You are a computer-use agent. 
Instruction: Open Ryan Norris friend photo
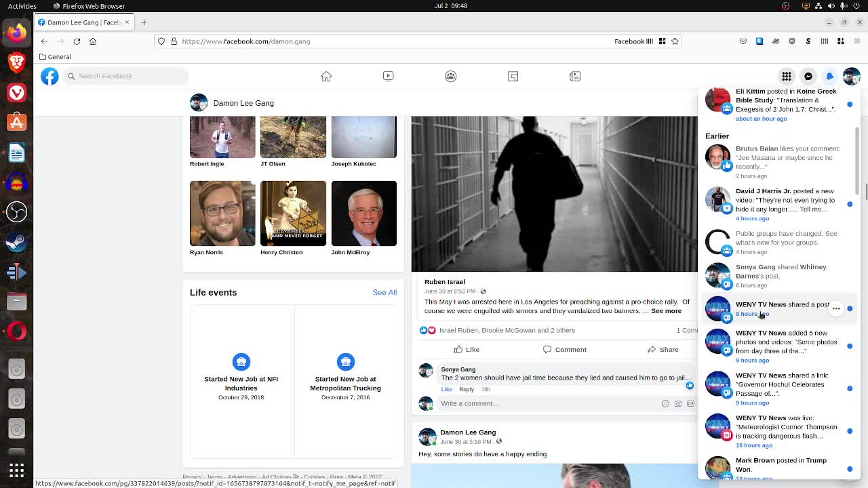[222, 213]
